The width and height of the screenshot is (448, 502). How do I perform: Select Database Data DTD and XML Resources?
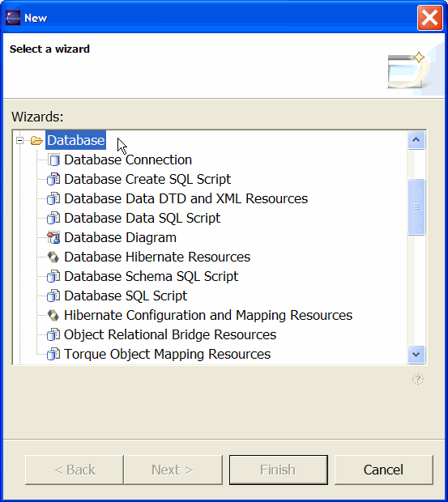tap(186, 198)
